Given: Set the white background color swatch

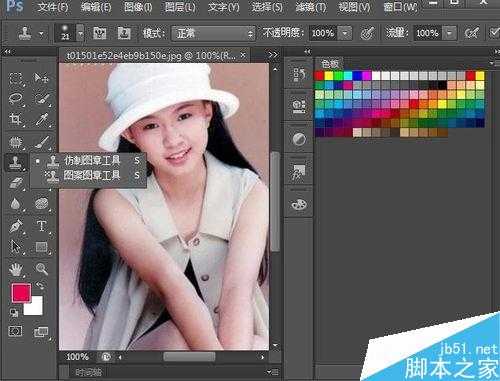Looking at the screenshot, I should pos(35,308).
